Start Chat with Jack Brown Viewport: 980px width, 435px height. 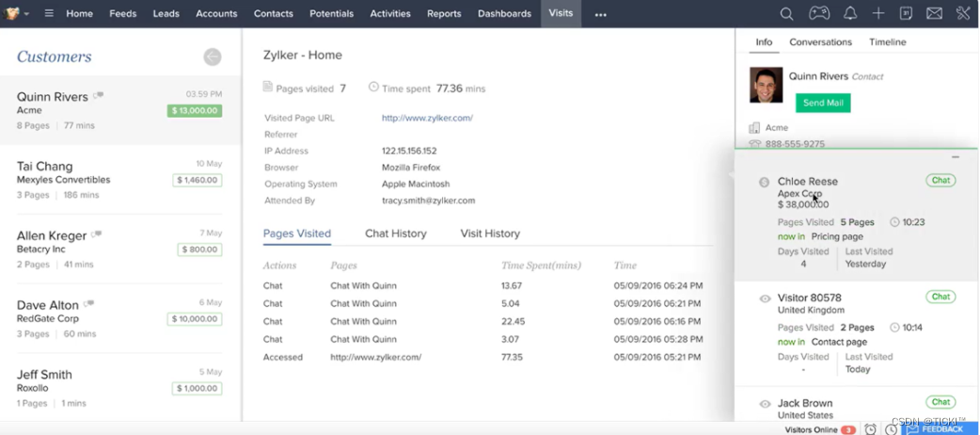pyautogui.click(x=940, y=402)
